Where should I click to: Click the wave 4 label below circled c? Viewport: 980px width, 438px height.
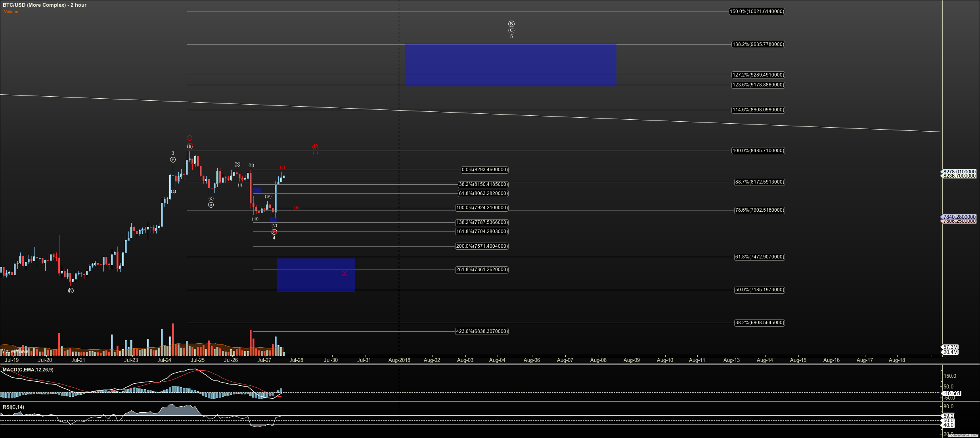pyautogui.click(x=274, y=238)
